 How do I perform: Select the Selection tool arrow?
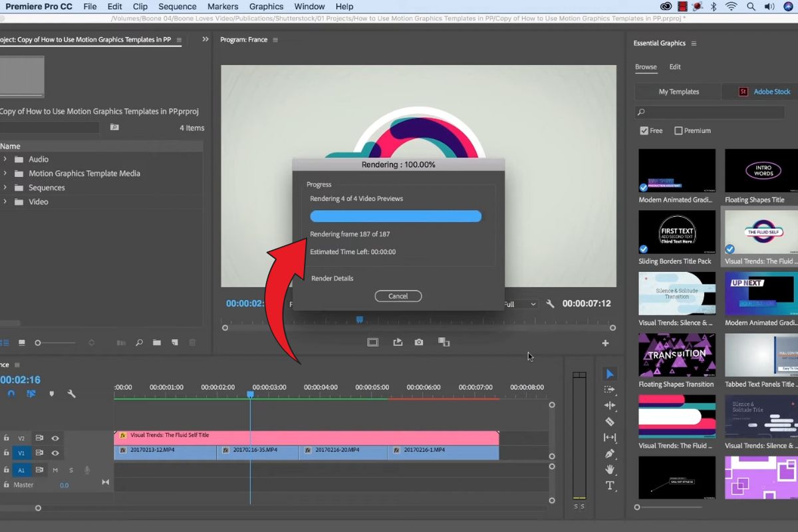pos(610,374)
